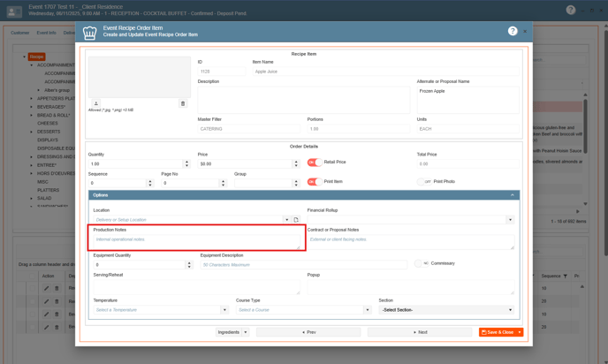
Task: Delete the recipe photo with trash icon
Action: (183, 103)
